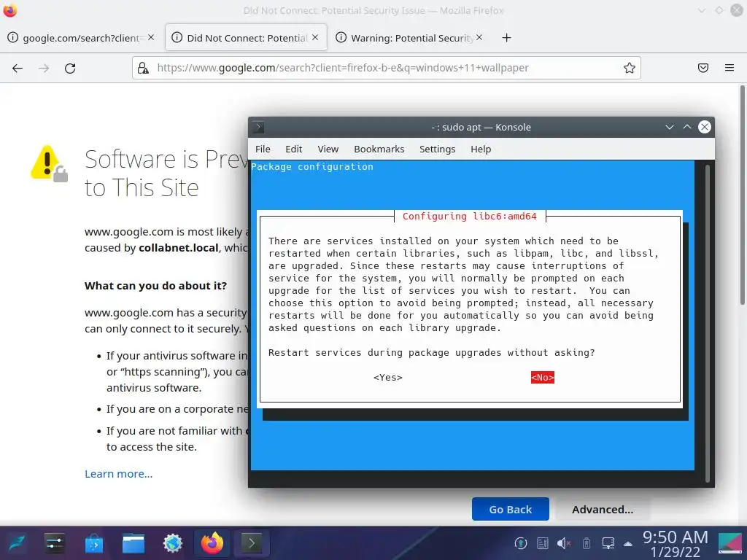Open Dolphin file manager from taskbar
Screen dimensions: 747x560
click(133, 542)
